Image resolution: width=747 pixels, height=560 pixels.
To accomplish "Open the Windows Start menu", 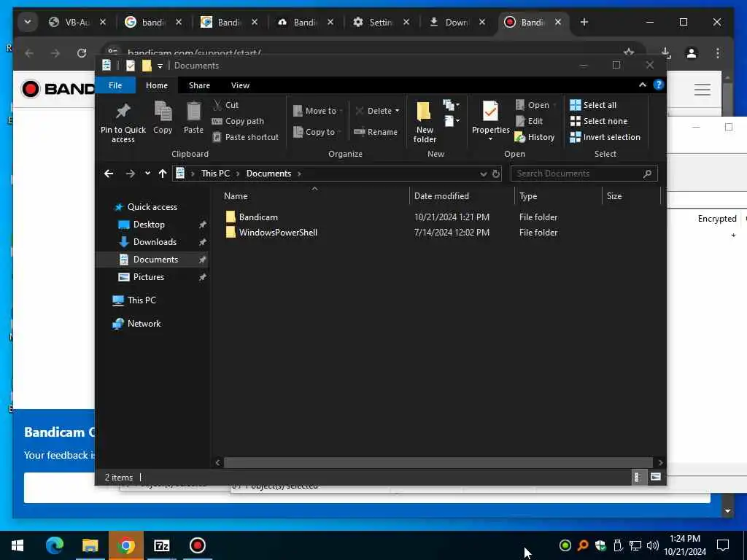I will click(x=18, y=545).
